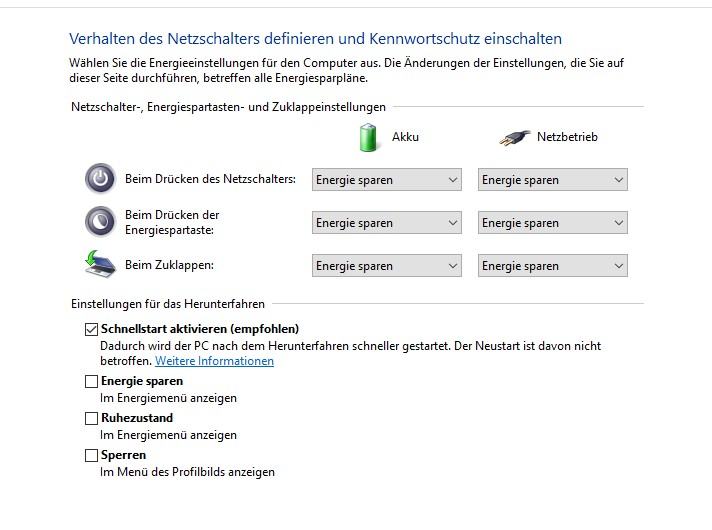Expand Energiespartaste dropdown for Netzbetrieb
712x530 pixels.
click(553, 223)
